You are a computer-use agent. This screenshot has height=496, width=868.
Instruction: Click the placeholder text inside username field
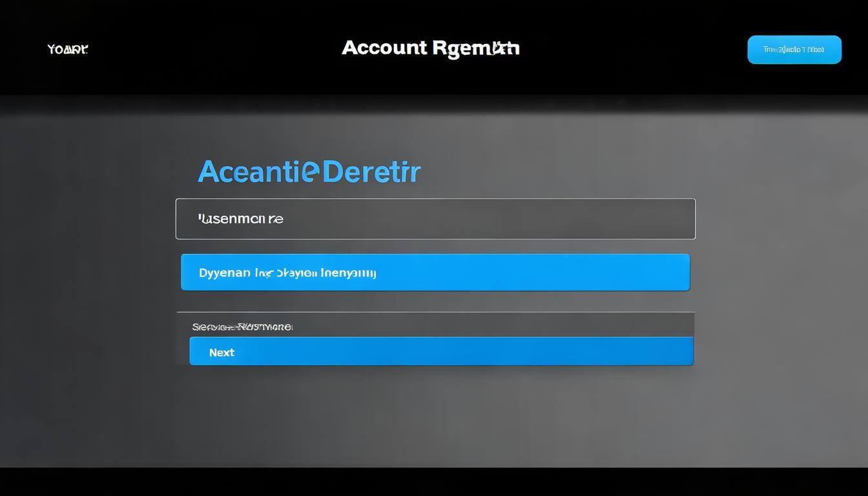point(240,219)
